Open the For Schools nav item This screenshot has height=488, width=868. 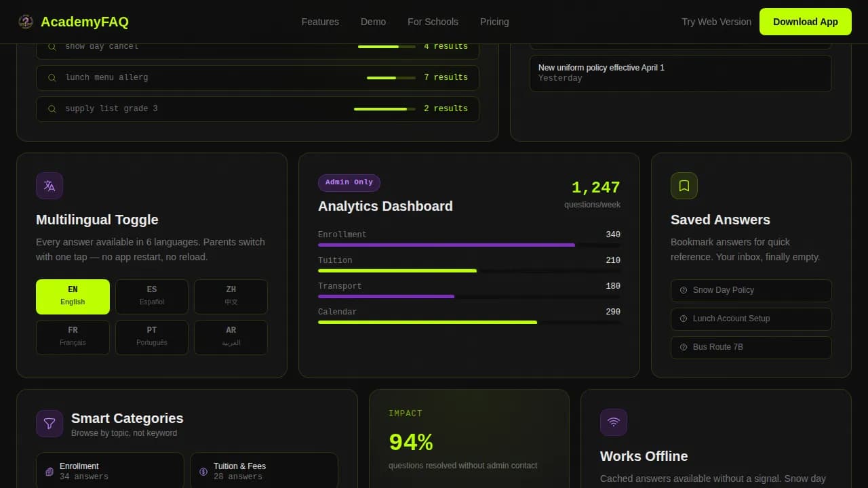[x=433, y=22]
